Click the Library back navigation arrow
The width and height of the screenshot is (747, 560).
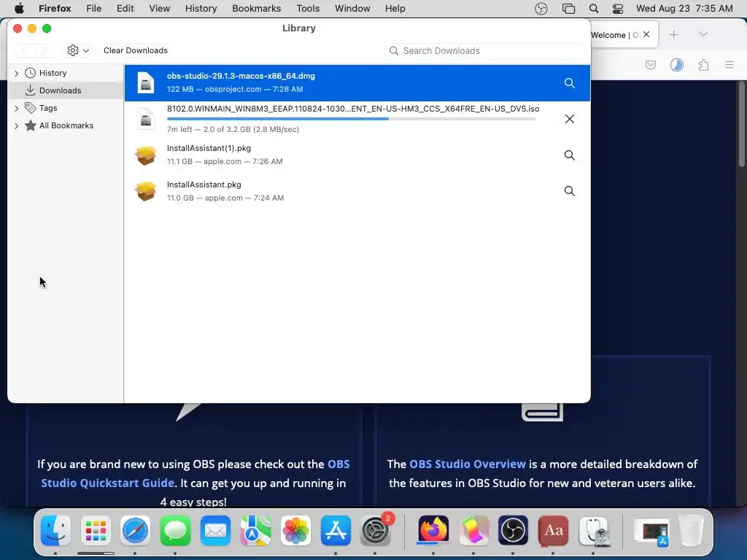[25, 50]
